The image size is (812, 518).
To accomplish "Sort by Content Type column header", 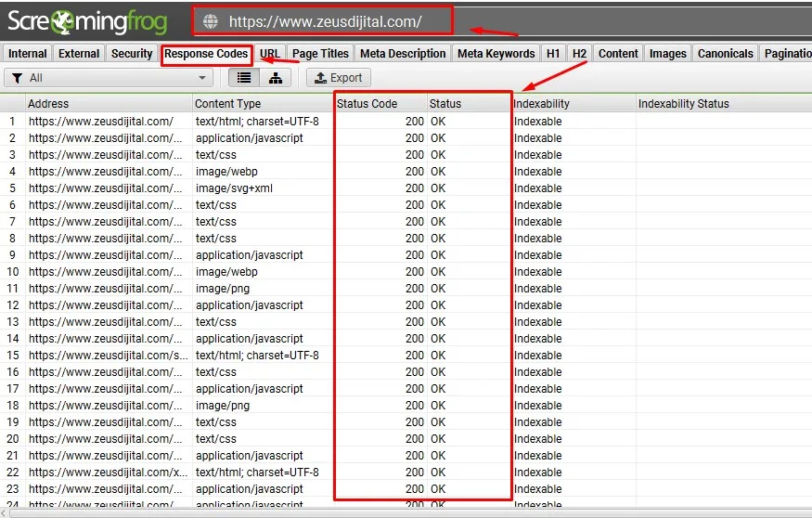I will [x=264, y=104].
